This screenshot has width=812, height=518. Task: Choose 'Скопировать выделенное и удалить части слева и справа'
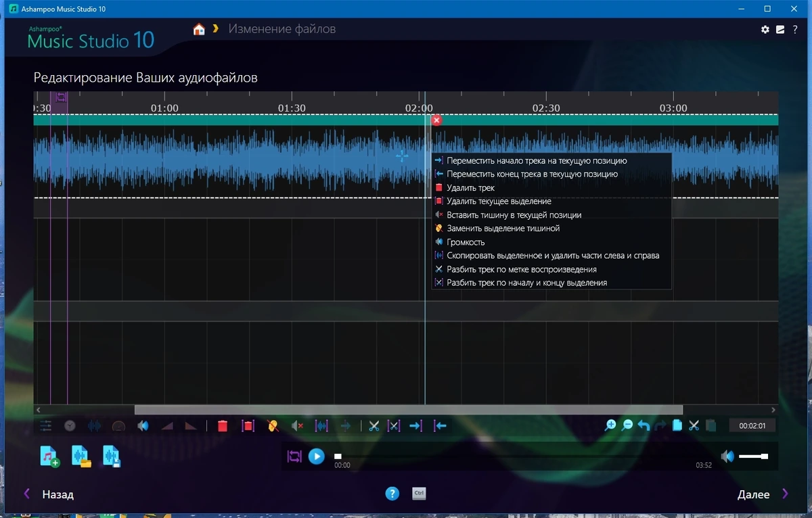[x=551, y=256]
